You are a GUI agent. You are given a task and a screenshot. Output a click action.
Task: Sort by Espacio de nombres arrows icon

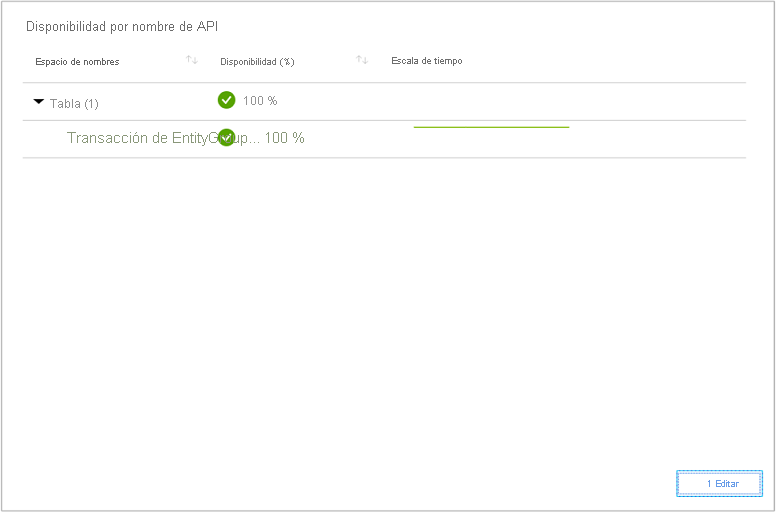192,60
